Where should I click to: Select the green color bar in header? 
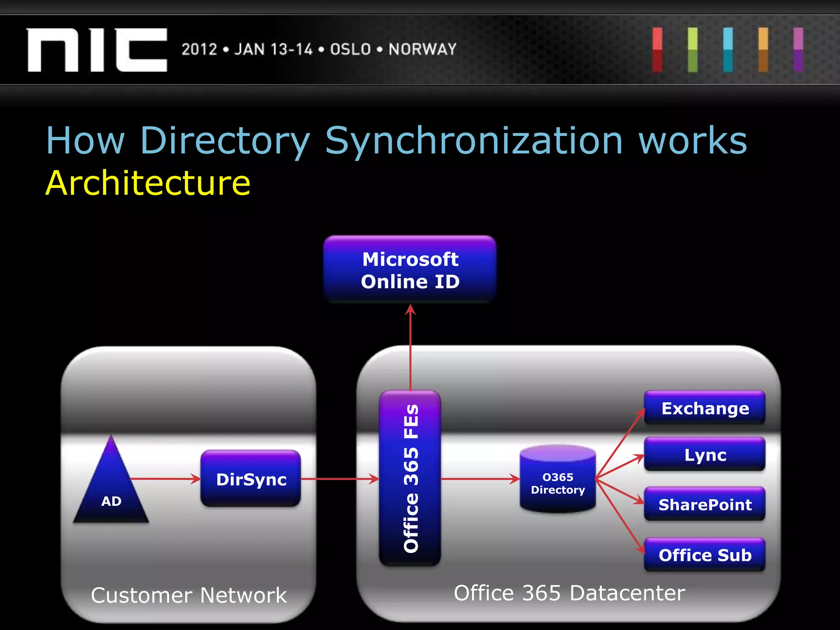click(x=693, y=50)
